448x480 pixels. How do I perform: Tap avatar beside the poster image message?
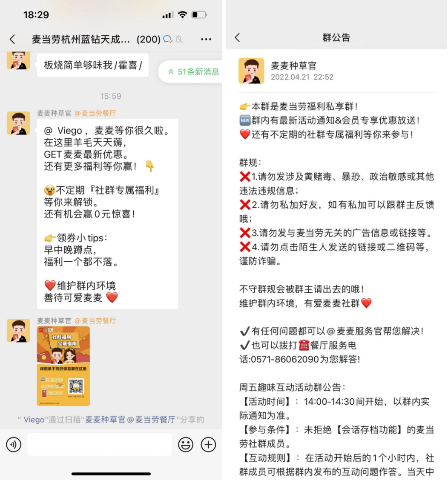tap(18, 331)
